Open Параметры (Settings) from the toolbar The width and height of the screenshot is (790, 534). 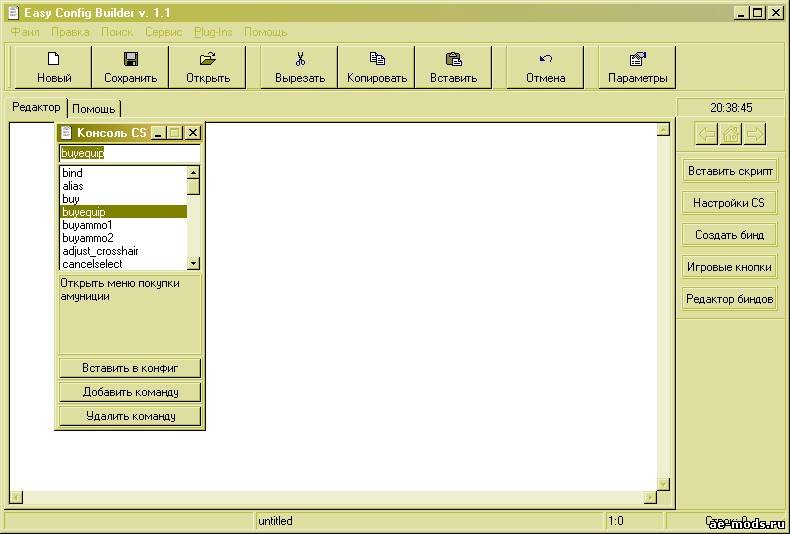[x=637, y=59]
